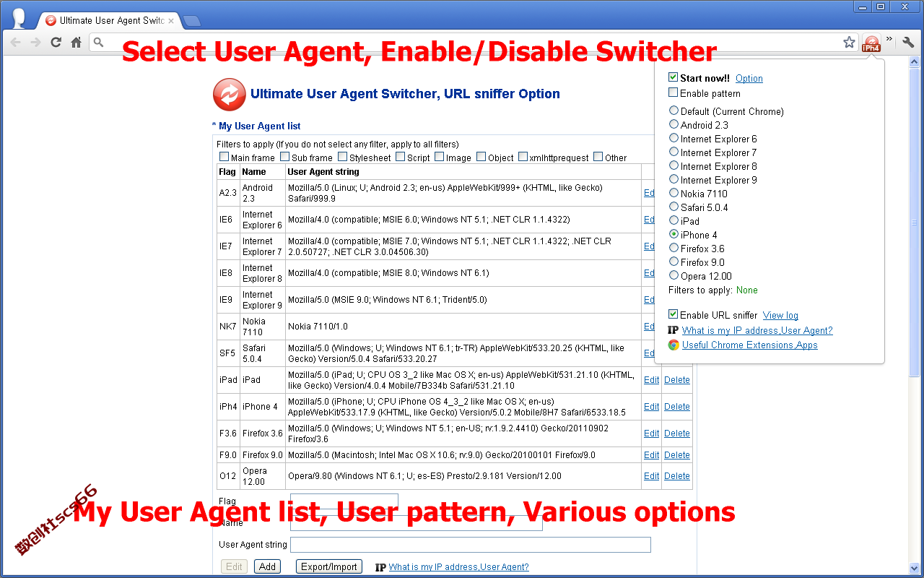This screenshot has width=924, height=578.
Task: Select Internet Explorer 8 radio option
Action: pyautogui.click(x=674, y=165)
